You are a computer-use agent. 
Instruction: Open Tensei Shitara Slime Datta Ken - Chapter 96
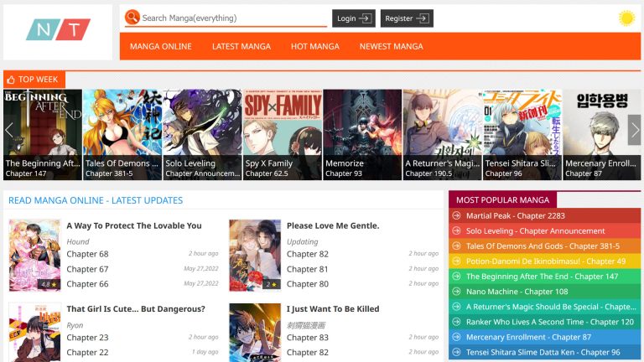[543, 353]
